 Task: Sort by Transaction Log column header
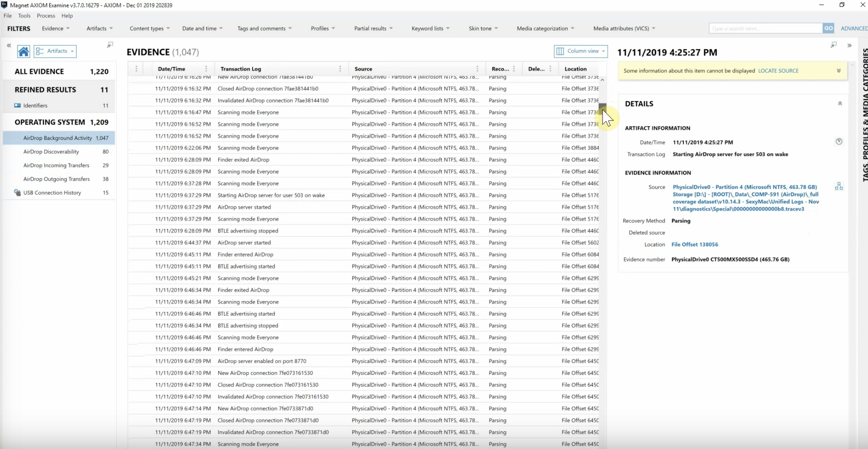point(241,69)
